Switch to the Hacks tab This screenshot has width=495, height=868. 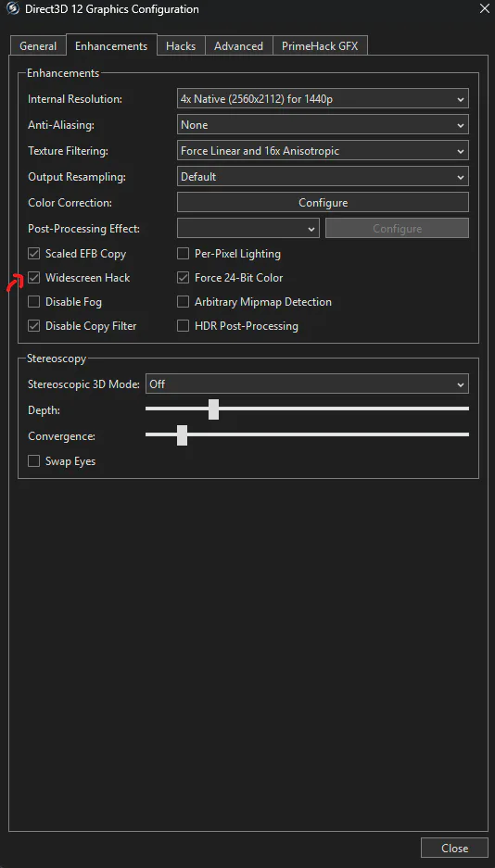pyautogui.click(x=181, y=46)
